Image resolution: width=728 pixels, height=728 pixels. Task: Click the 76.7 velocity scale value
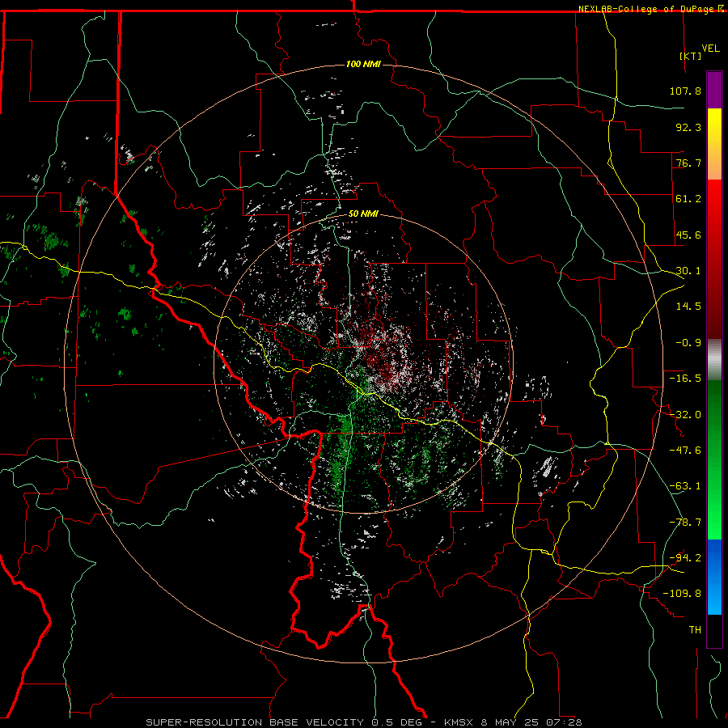688,163
